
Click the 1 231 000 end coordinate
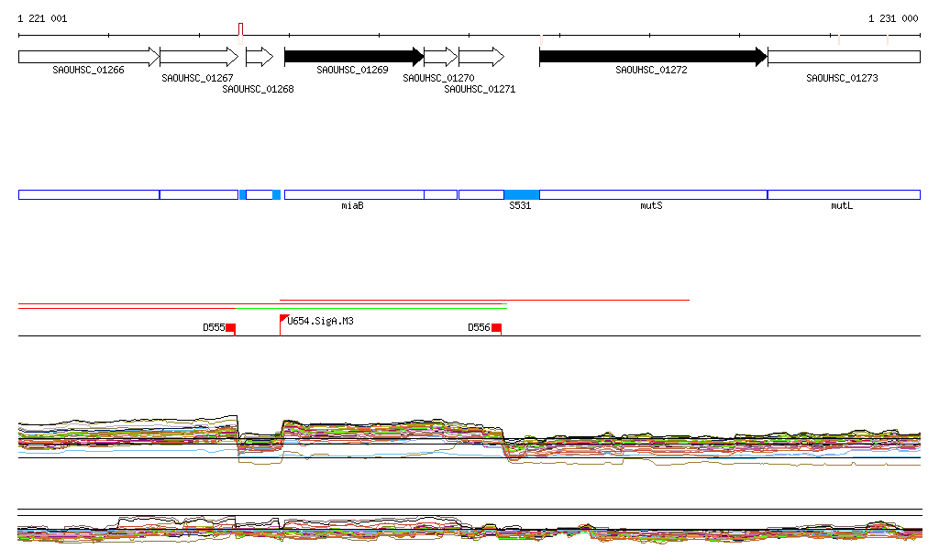point(893,18)
